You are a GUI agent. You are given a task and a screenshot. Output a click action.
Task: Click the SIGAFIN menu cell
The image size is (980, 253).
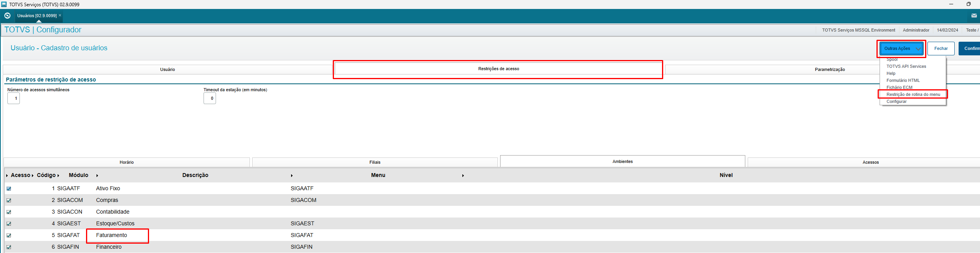click(x=301, y=247)
